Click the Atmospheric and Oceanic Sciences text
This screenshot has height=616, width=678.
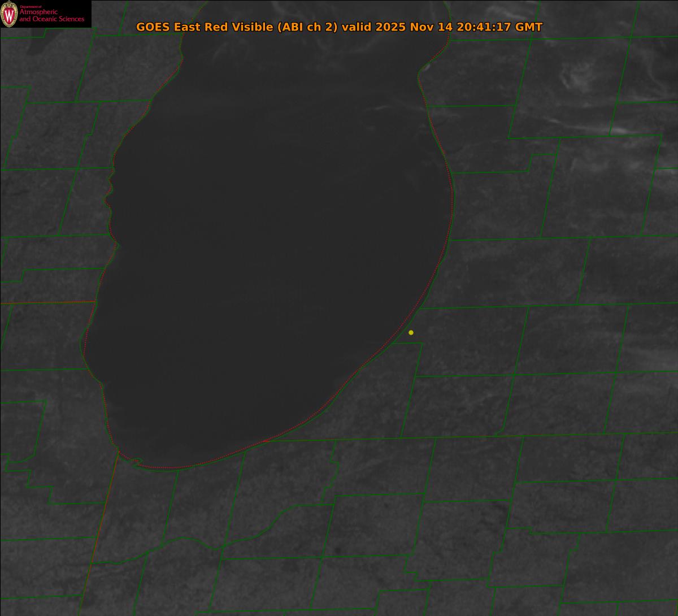point(52,15)
